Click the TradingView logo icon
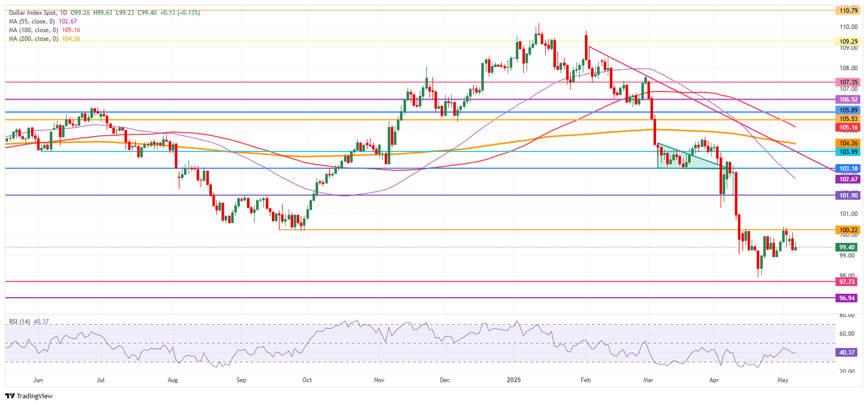 (9, 396)
